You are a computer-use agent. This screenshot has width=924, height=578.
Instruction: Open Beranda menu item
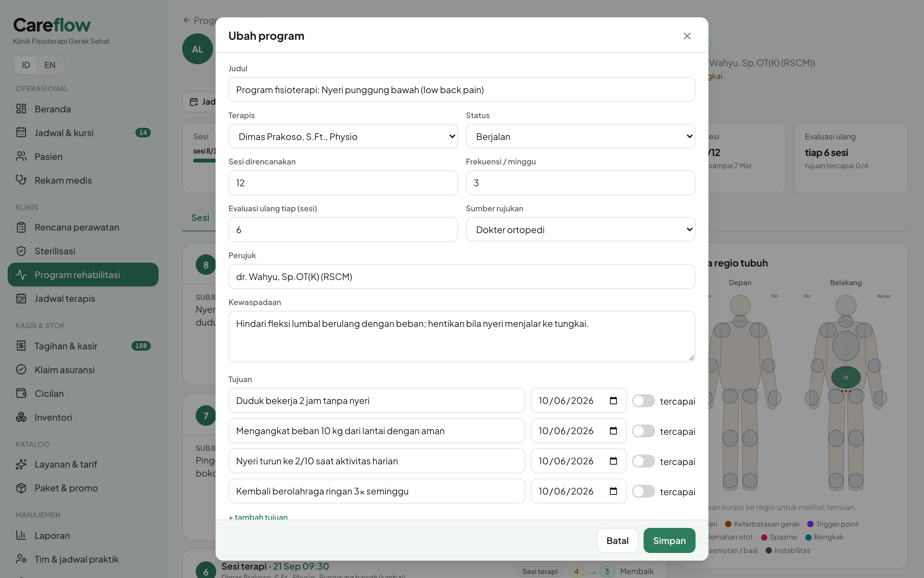coord(83,109)
